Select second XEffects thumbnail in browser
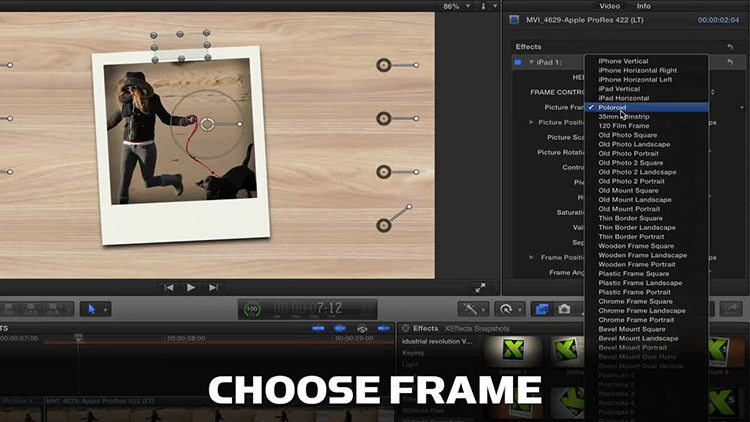This screenshot has width=750, height=422. coord(567,352)
